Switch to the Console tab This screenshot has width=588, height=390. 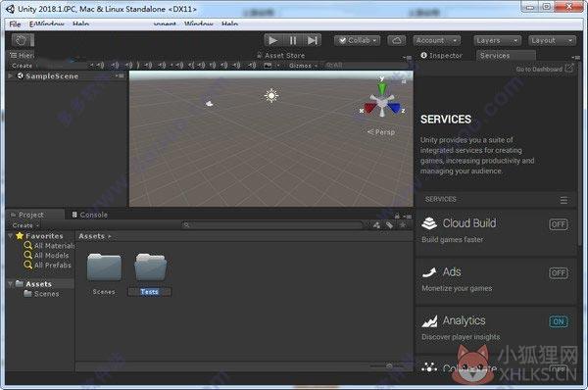click(89, 215)
